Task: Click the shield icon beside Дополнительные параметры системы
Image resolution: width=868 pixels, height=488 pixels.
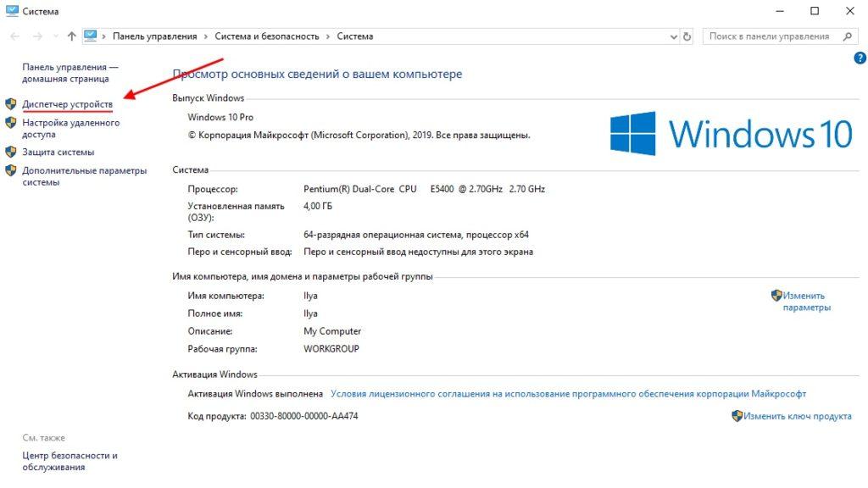Action: coord(10,170)
